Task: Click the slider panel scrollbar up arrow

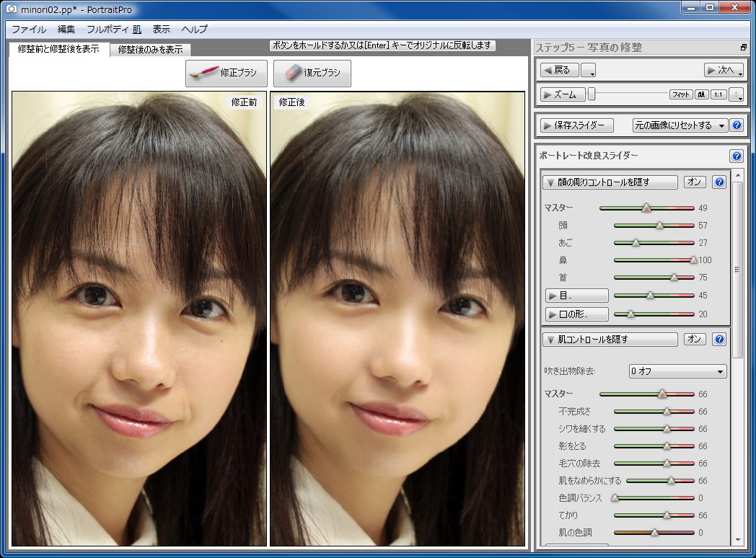Action: coord(738,174)
